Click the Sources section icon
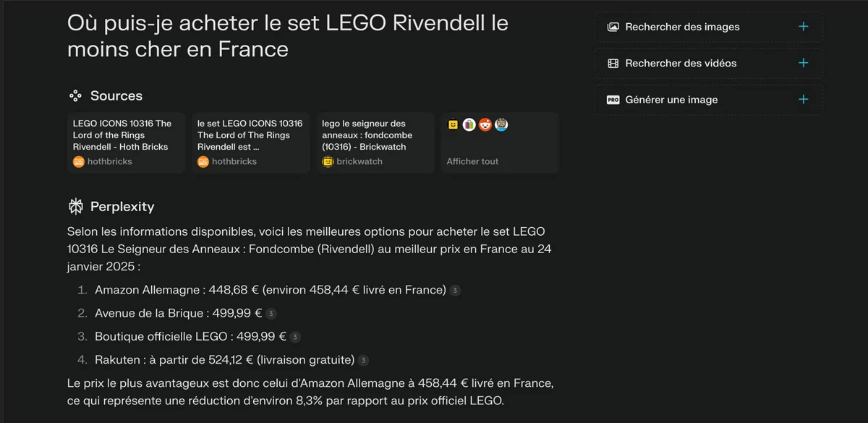 (x=75, y=95)
